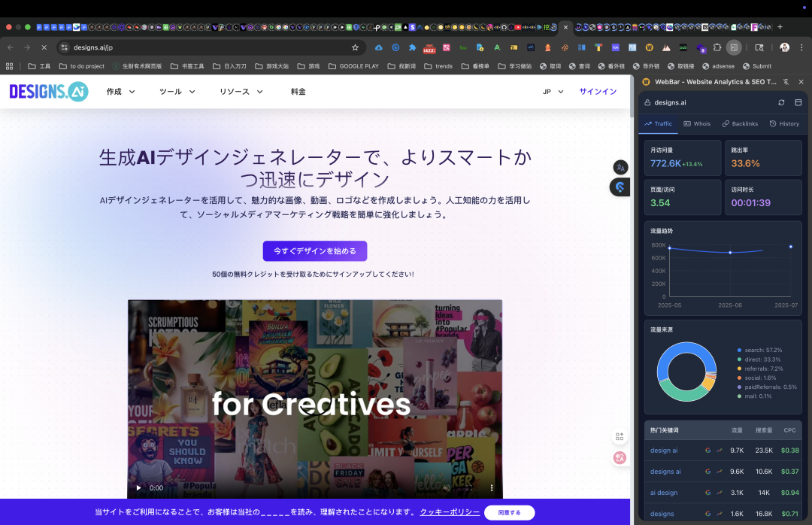Open the 'design ai' keyword row
The width and height of the screenshot is (812, 525).
coord(723,451)
